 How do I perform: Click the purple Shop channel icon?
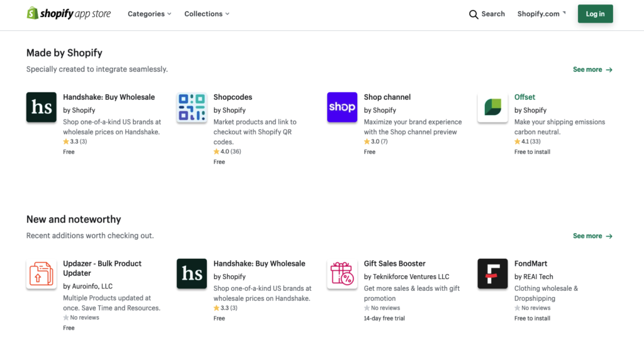342,107
